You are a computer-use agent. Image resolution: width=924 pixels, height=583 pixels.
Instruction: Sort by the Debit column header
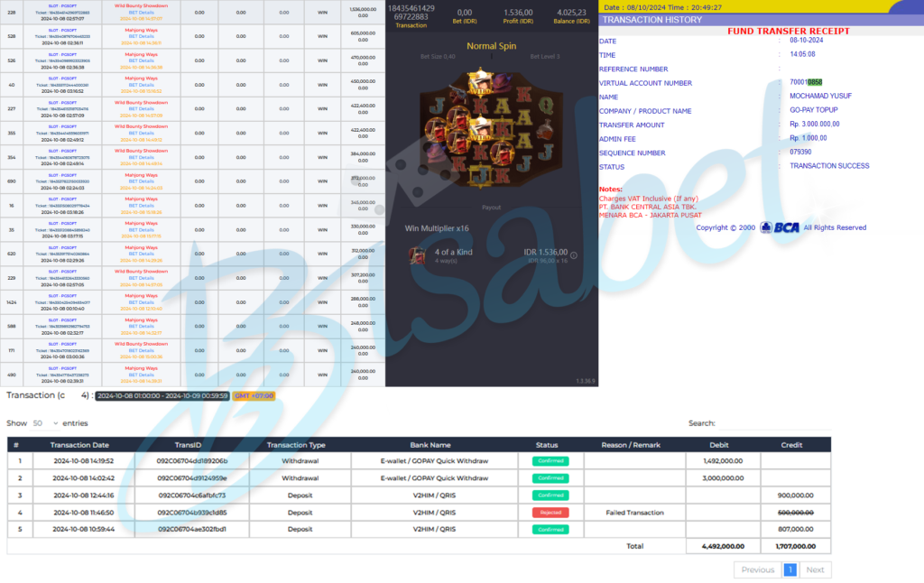(719, 445)
